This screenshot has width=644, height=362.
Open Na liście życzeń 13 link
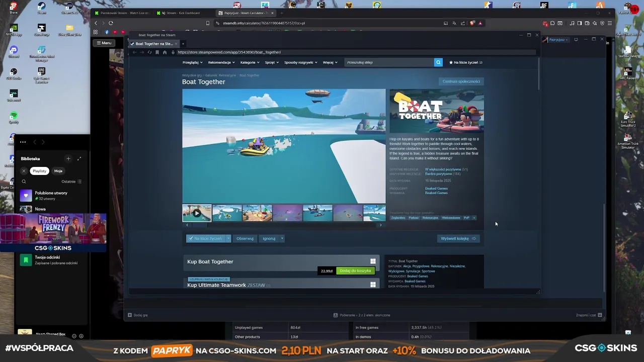(x=465, y=62)
